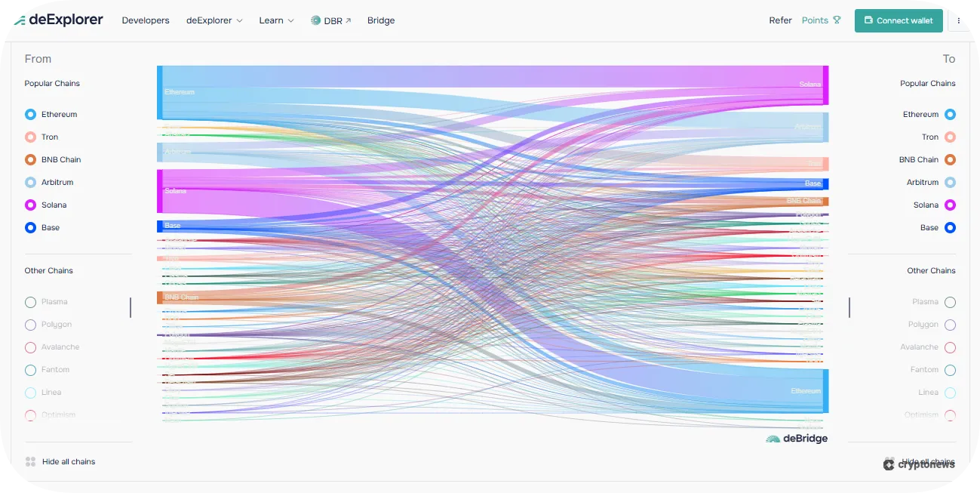Enable Fantom in From other chains
980x493 pixels.
click(x=47, y=370)
